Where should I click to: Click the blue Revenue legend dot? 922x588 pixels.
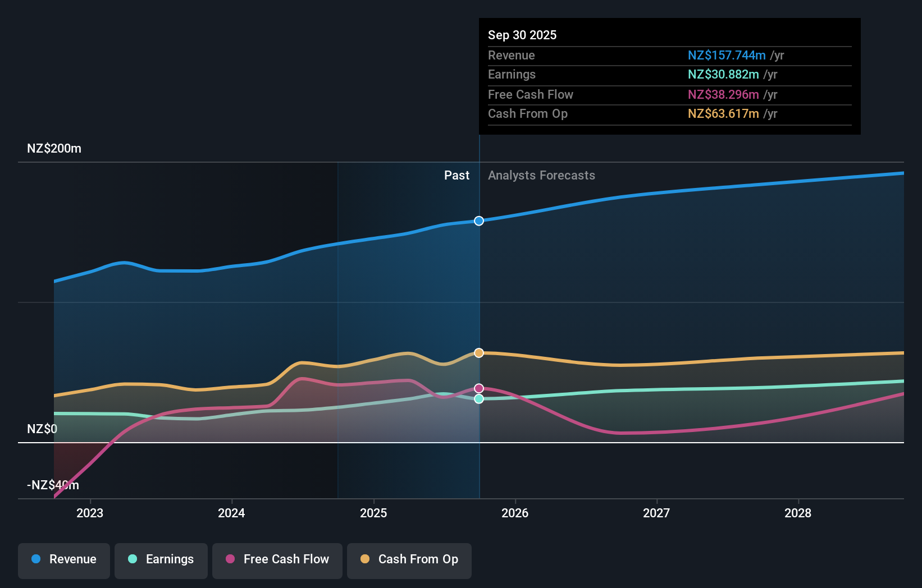tap(37, 559)
